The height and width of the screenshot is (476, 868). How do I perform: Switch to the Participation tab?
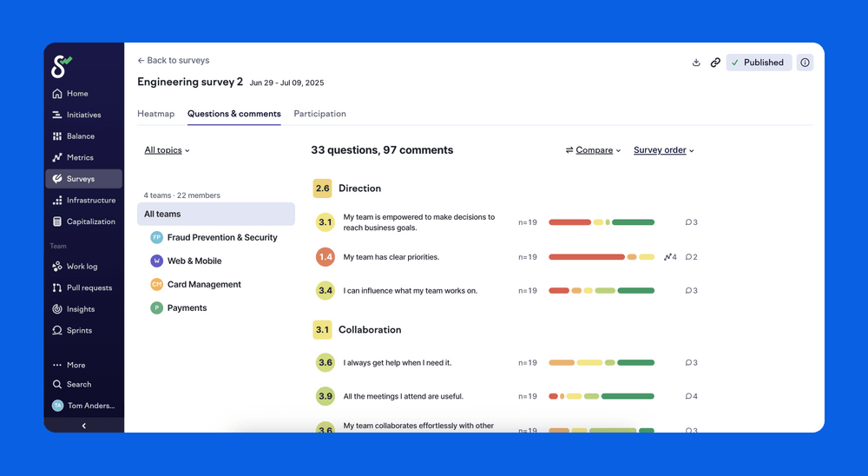pyautogui.click(x=319, y=114)
